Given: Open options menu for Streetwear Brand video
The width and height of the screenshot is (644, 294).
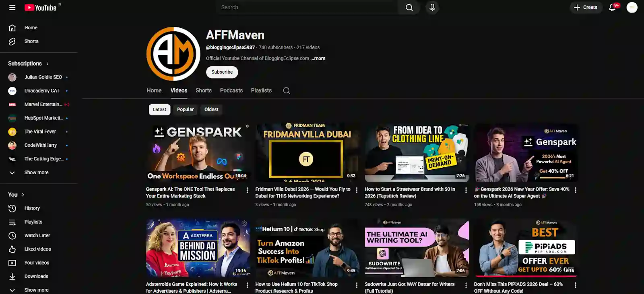Looking at the screenshot, I should (466, 190).
